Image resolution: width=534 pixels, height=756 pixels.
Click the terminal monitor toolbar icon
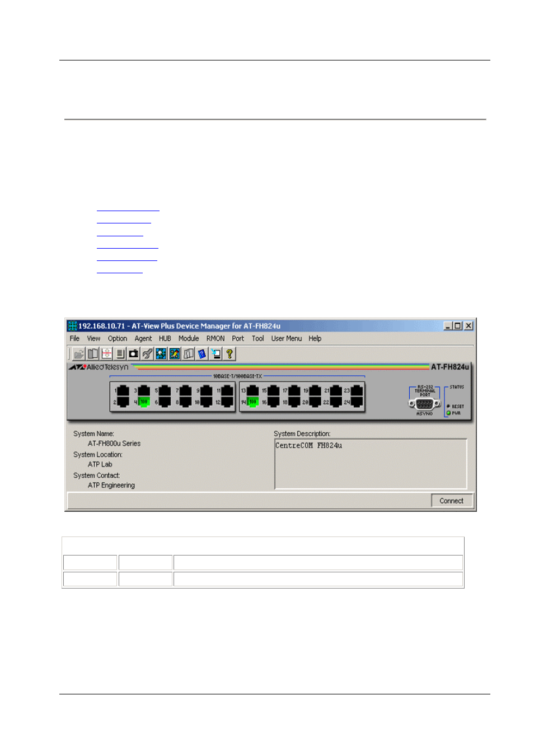[x=216, y=354]
